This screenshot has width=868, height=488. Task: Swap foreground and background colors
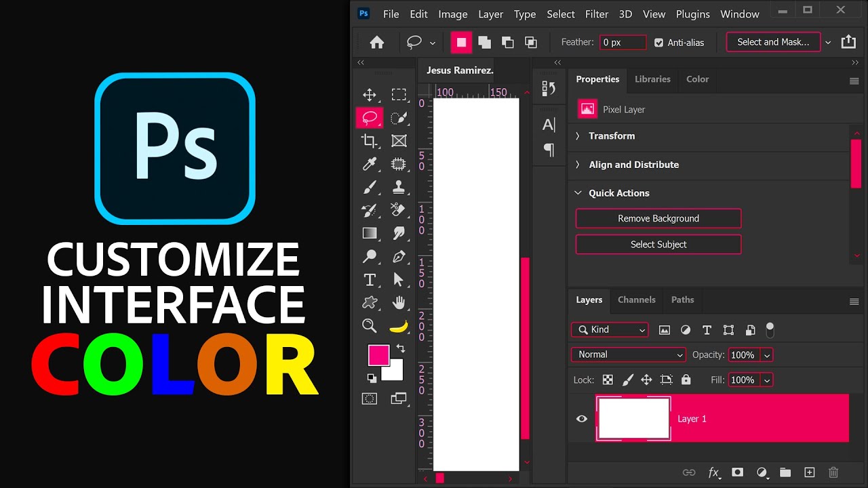(401, 348)
